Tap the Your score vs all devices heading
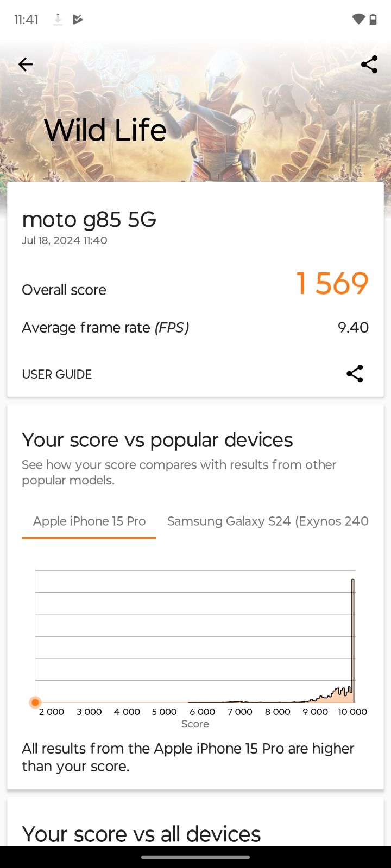 141,834
